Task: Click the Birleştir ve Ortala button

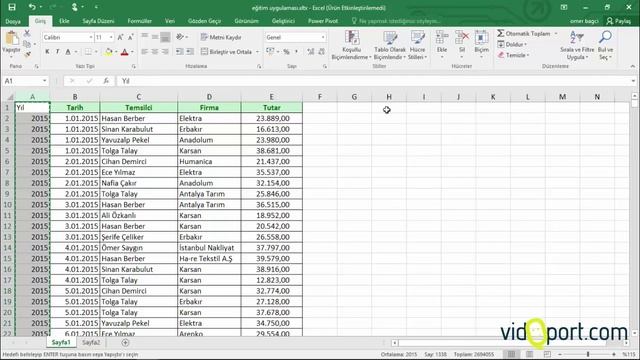Action: tap(227, 52)
